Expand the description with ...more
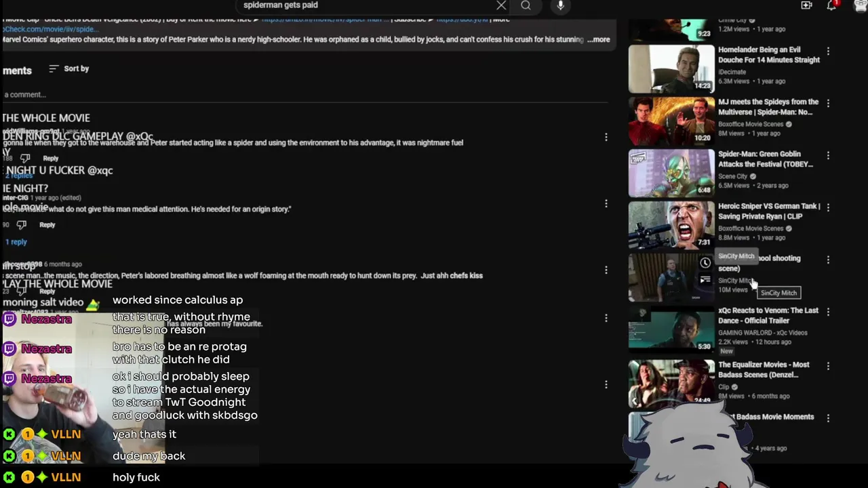The image size is (868, 488). pyautogui.click(x=598, y=39)
